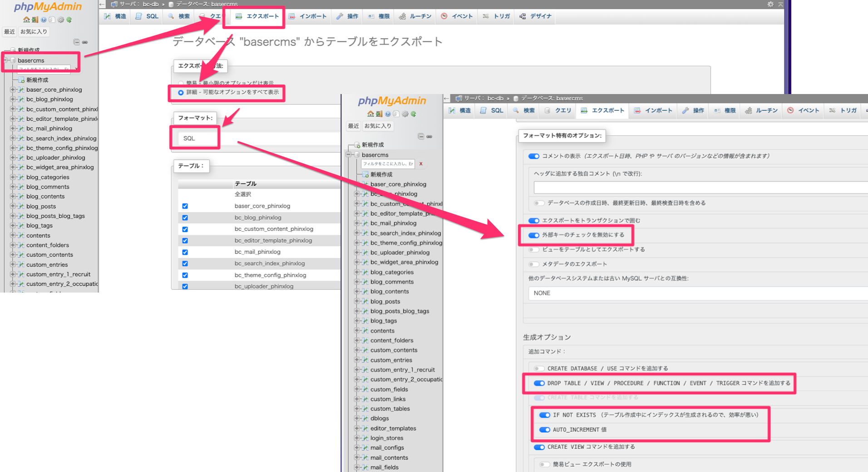Switch to the デザイナ tab in the left window
Screen dimensions: 868x472
[x=536, y=16]
